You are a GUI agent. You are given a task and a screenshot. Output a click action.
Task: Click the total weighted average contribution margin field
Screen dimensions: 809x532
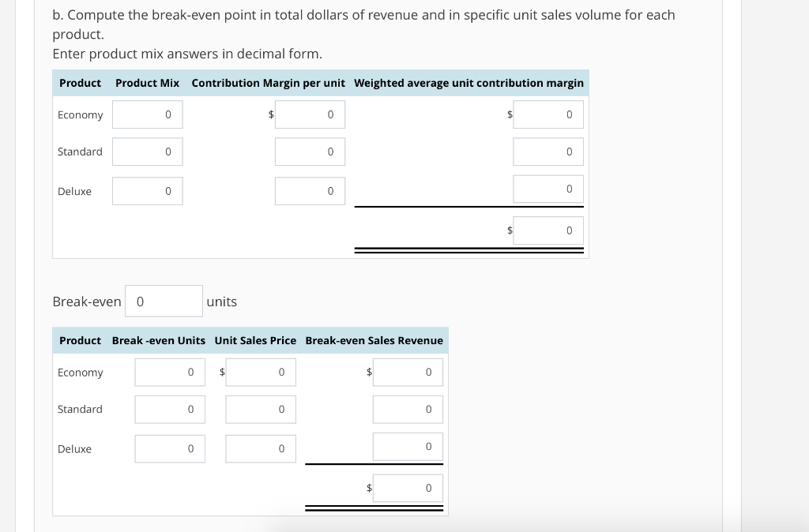point(548,230)
